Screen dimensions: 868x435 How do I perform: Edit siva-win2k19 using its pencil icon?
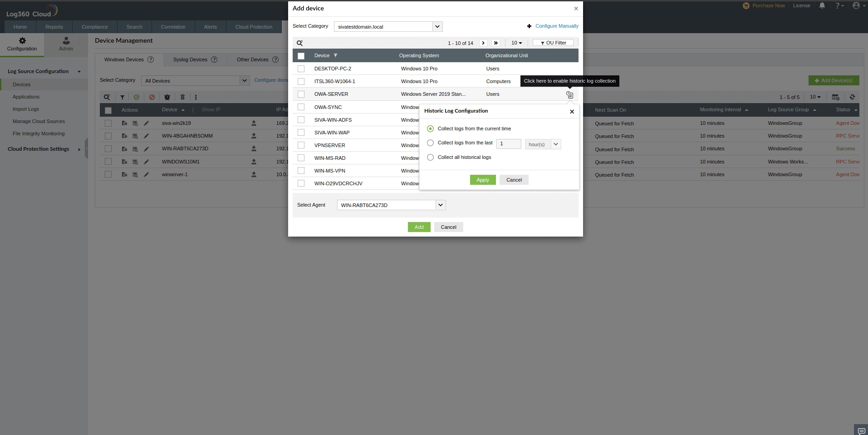[146, 123]
